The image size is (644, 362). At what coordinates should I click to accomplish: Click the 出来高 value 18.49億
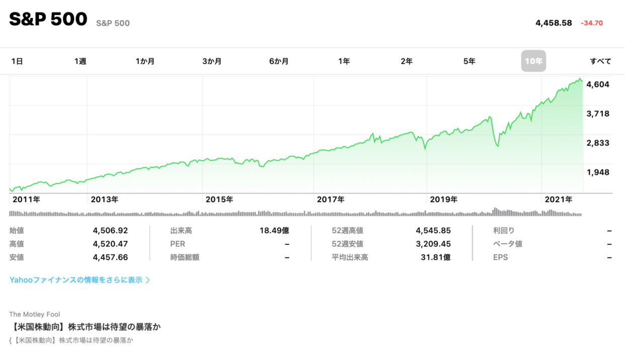point(275,231)
